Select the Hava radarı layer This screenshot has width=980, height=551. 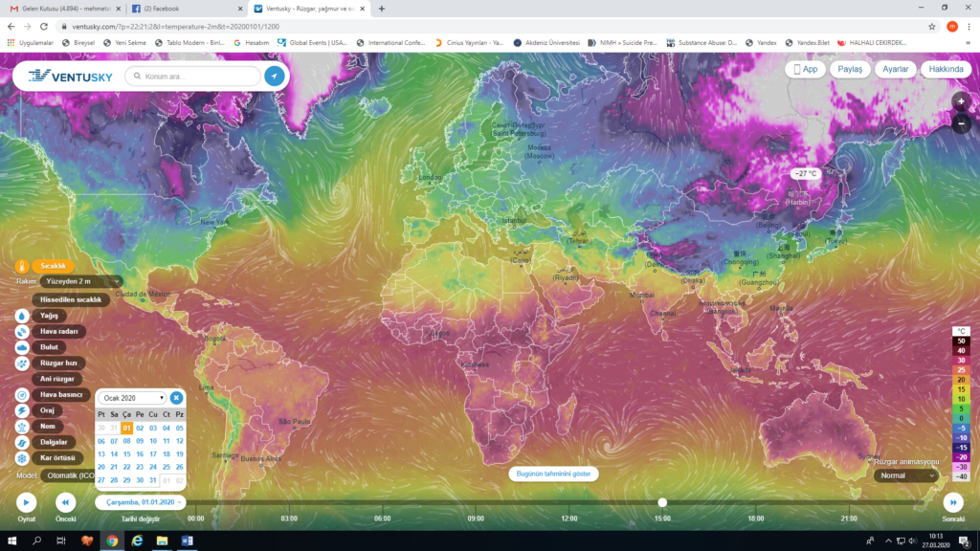pyautogui.click(x=59, y=332)
